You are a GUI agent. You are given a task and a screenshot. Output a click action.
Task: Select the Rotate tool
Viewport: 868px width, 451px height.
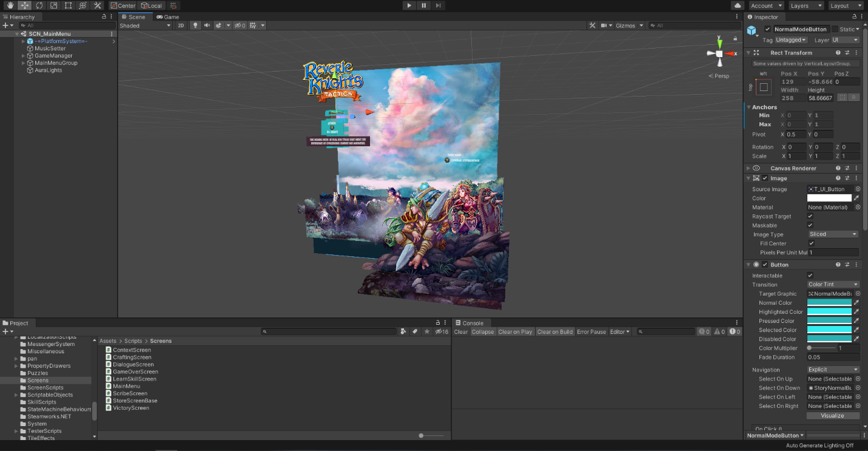(x=39, y=5)
